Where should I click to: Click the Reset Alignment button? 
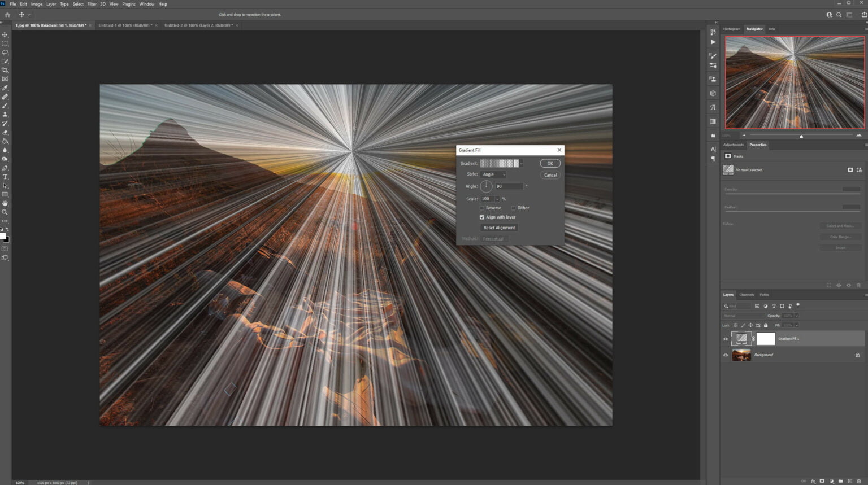(498, 228)
